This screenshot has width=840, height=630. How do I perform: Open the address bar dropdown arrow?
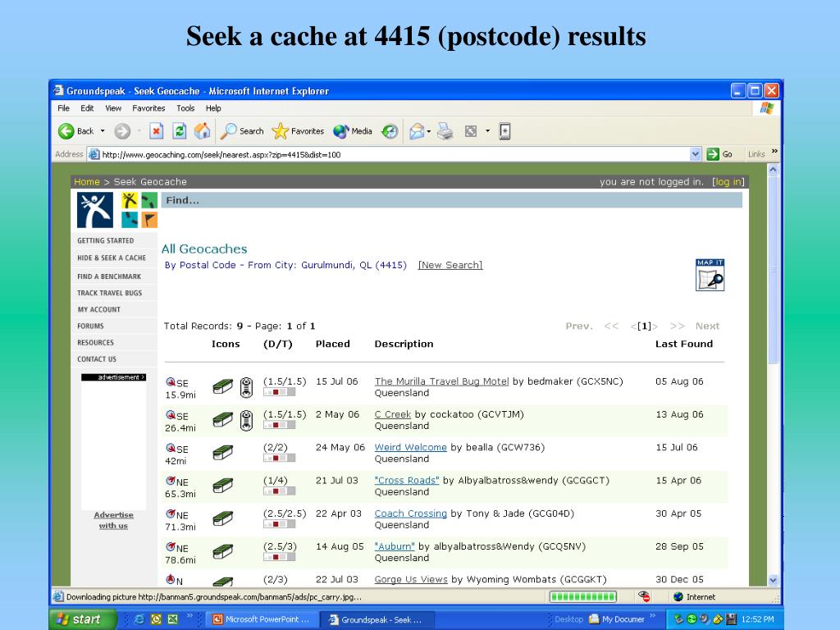[696, 154]
